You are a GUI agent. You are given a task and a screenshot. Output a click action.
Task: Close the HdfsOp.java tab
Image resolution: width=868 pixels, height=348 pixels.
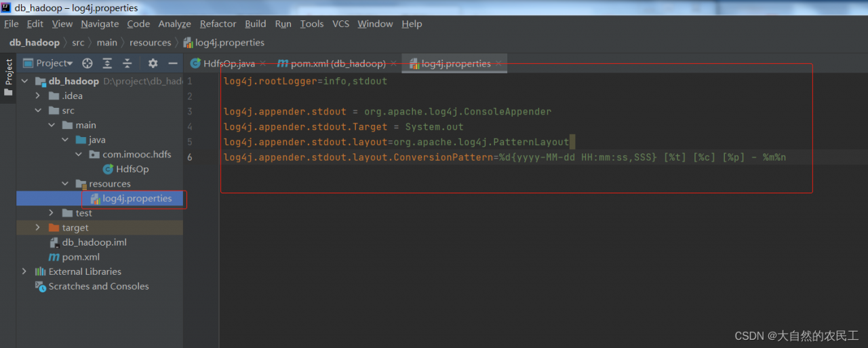tap(263, 63)
